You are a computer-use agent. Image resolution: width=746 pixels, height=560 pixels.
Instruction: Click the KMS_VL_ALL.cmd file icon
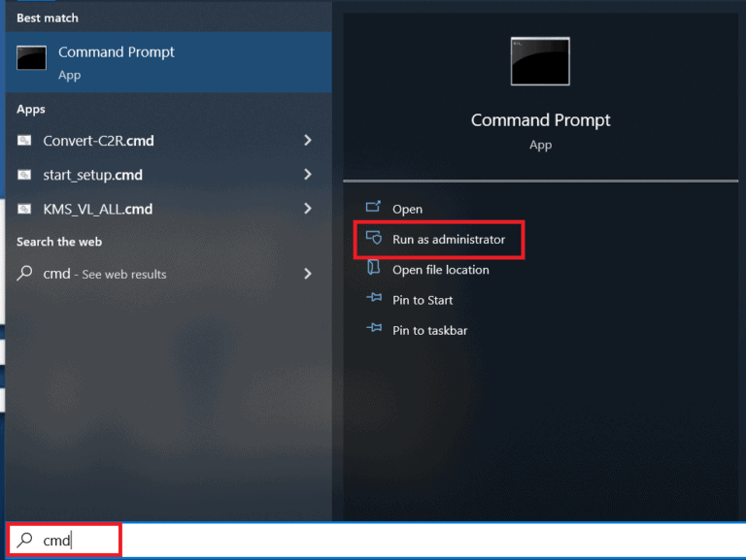[24, 209]
